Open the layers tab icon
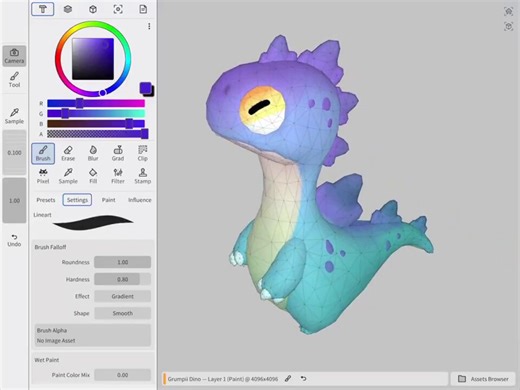 (68, 9)
